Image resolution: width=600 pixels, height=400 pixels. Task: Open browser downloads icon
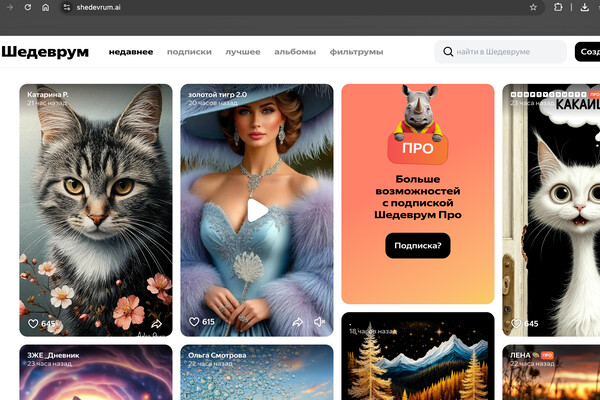tap(584, 7)
